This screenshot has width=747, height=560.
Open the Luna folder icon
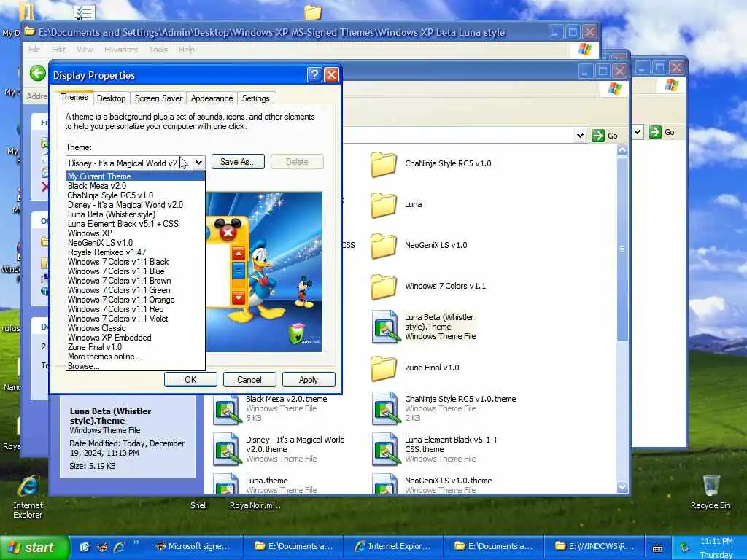(x=384, y=205)
